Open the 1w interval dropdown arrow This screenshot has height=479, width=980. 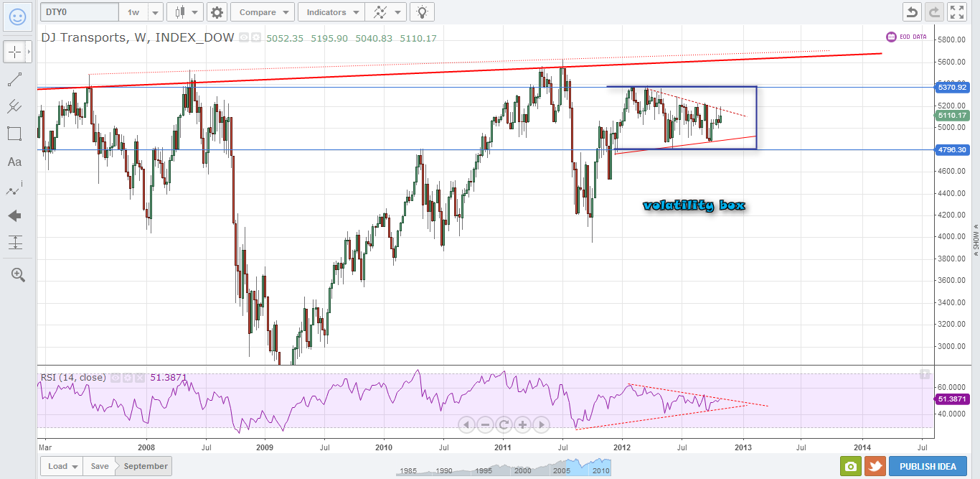point(154,12)
